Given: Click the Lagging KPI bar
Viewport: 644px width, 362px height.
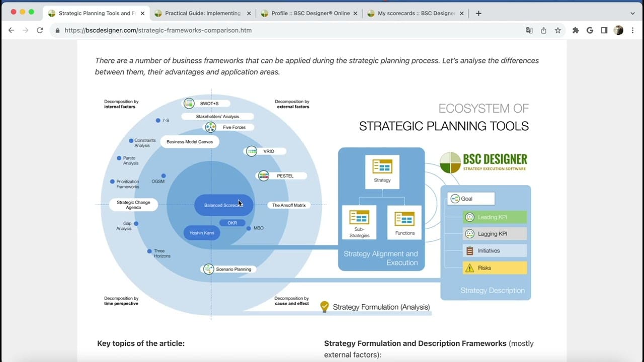Looking at the screenshot, I should pos(495,234).
